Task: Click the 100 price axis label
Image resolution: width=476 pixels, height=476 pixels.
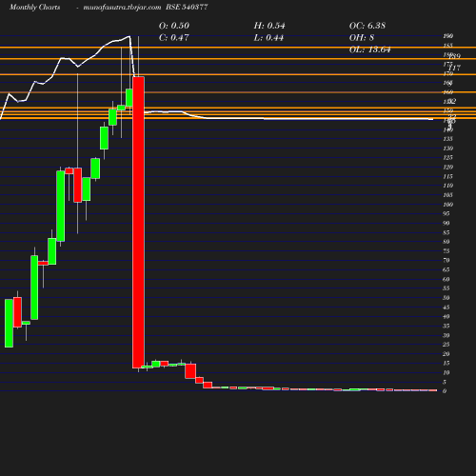Action: tap(448, 205)
